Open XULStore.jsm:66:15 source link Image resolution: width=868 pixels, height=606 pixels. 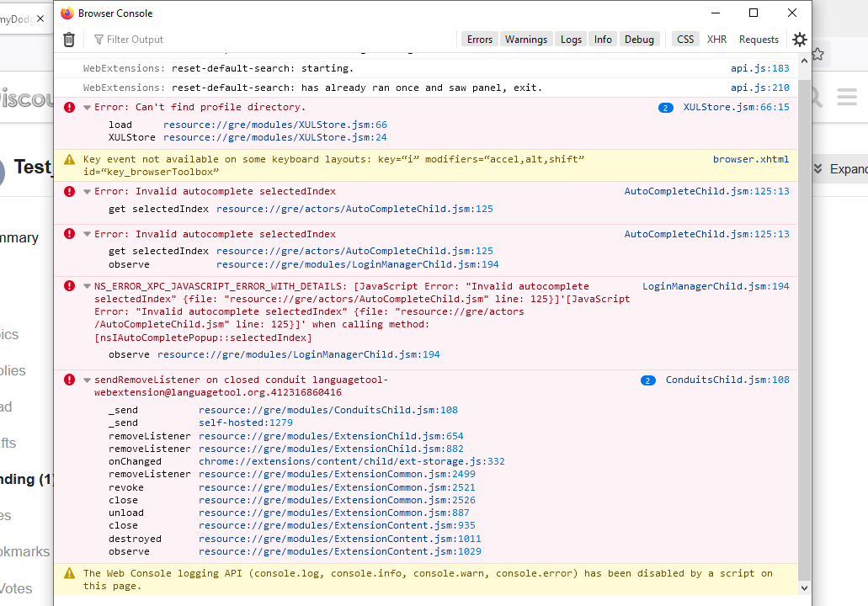pyautogui.click(x=737, y=107)
